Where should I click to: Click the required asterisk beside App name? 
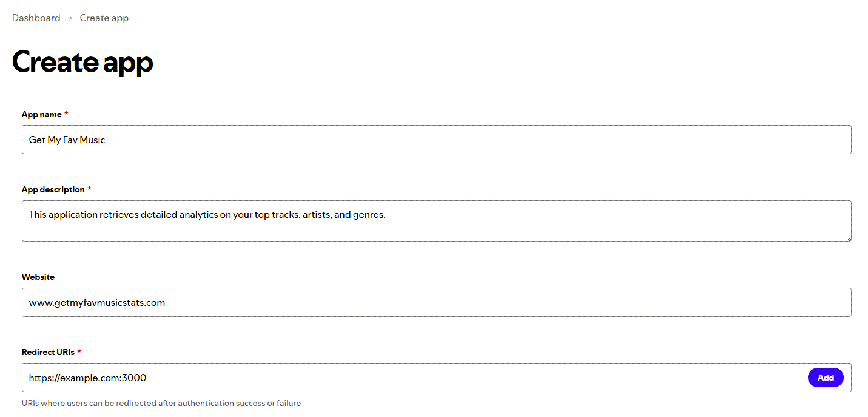(x=66, y=114)
